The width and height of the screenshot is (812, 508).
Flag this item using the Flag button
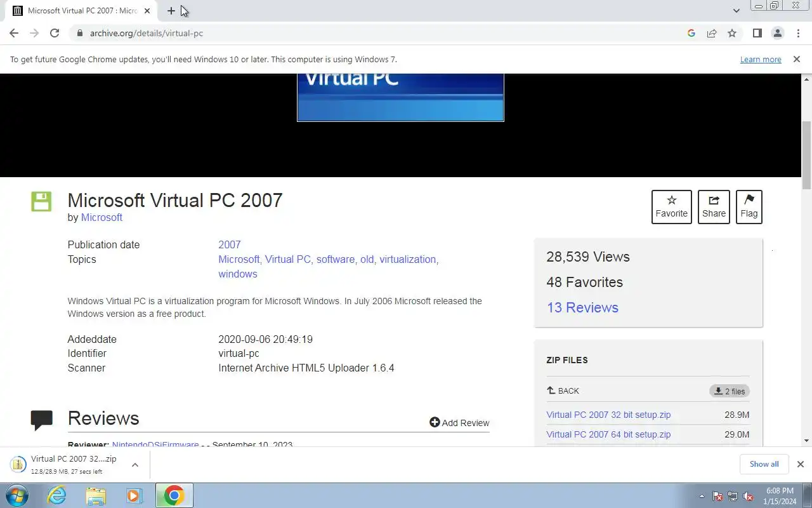click(749, 207)
